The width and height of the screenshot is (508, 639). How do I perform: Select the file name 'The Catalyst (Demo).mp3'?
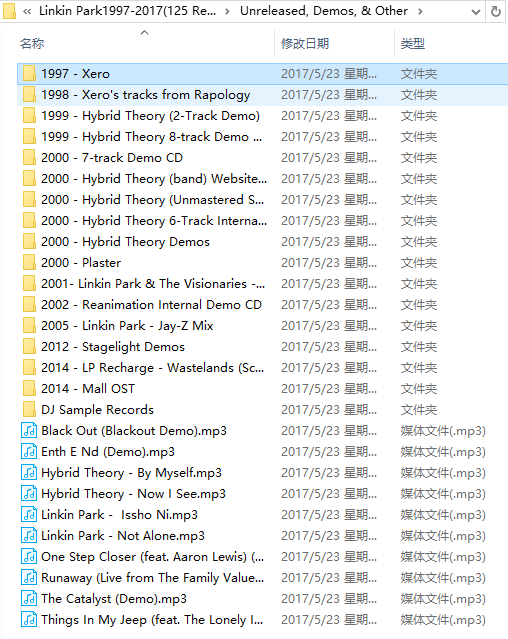(x=114, y=599)
